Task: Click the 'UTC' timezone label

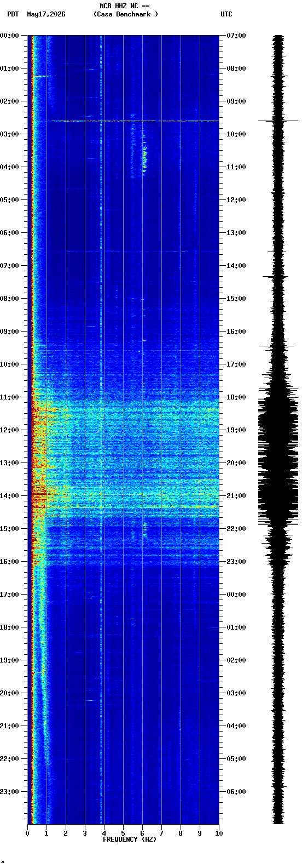Action: click(x=226, y=14)
